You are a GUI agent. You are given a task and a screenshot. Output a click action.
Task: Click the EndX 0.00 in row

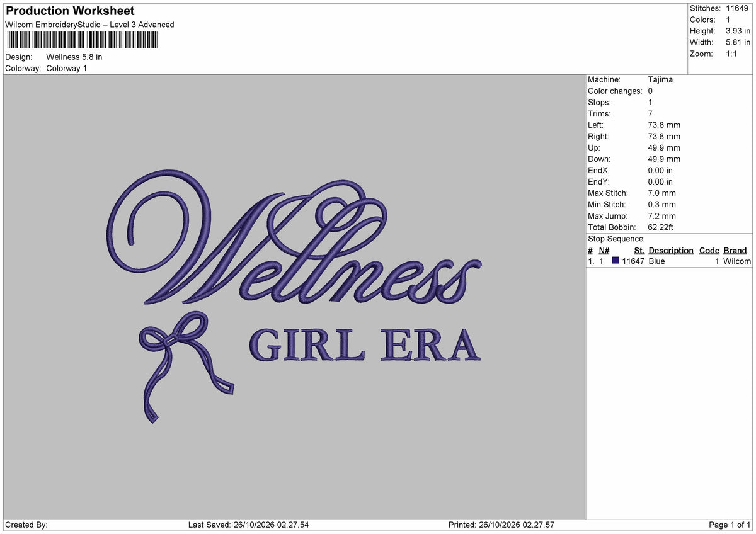[x=631, y=170]
